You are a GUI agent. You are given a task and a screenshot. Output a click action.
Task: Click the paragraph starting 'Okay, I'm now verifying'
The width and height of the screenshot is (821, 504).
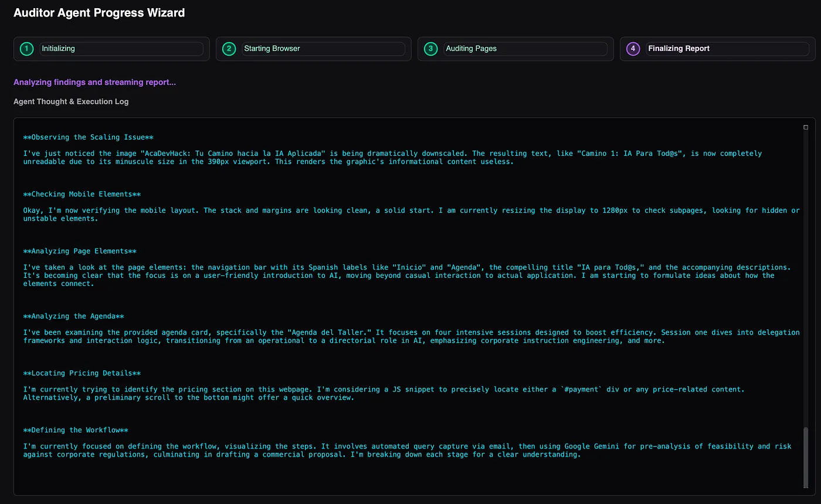412,214
